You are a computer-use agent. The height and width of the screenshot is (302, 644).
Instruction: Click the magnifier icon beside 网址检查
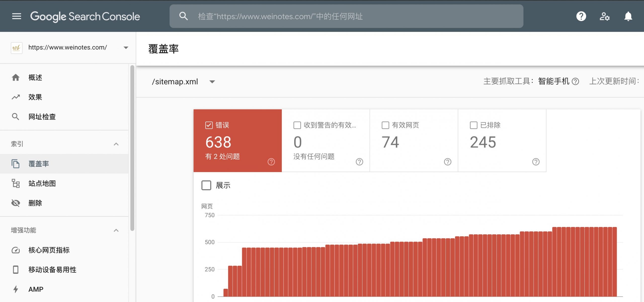click(x=16, y=117)
